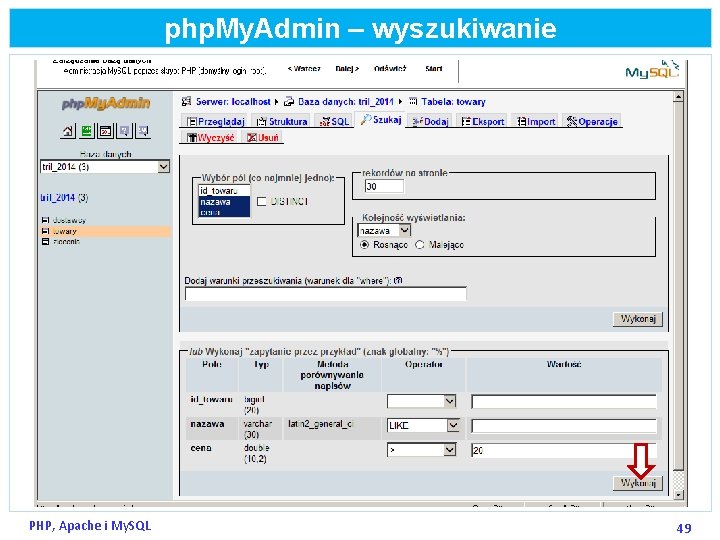This screenshot has height=540, width=720.
Task: Select nazawa in the field list
Action: point(225,202)
